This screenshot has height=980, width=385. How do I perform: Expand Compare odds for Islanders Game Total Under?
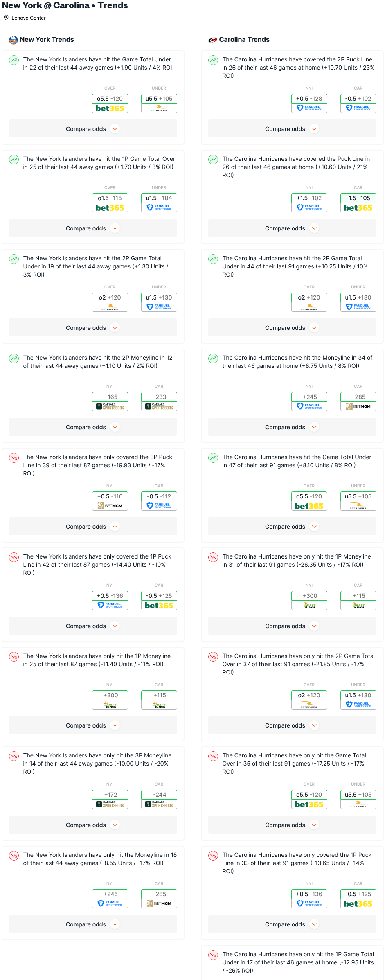tap(93, 129)
